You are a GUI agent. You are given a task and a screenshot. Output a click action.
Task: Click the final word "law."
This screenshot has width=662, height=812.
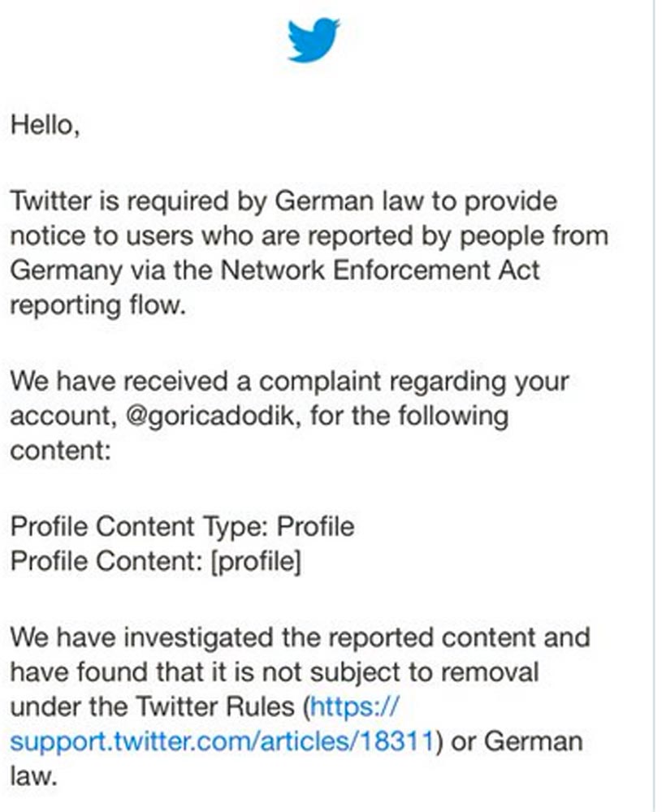tap(33, 775)
